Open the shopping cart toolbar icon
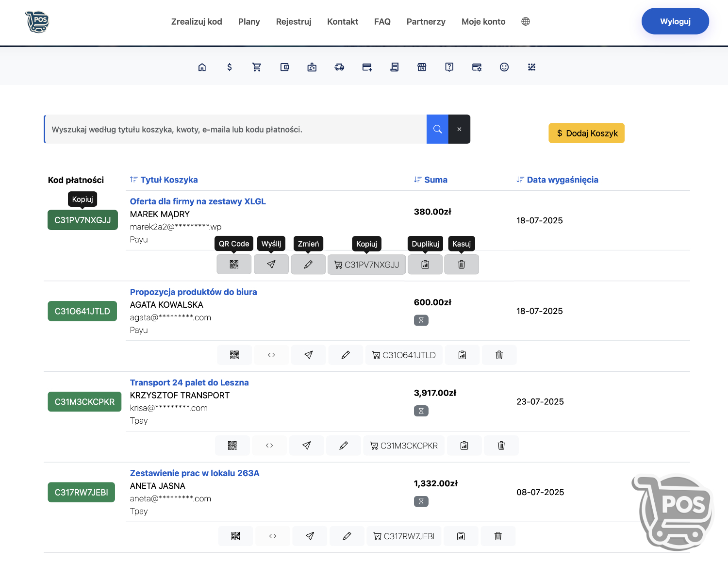The width and height of the screenshot is (728, 563). pos(257,67)
